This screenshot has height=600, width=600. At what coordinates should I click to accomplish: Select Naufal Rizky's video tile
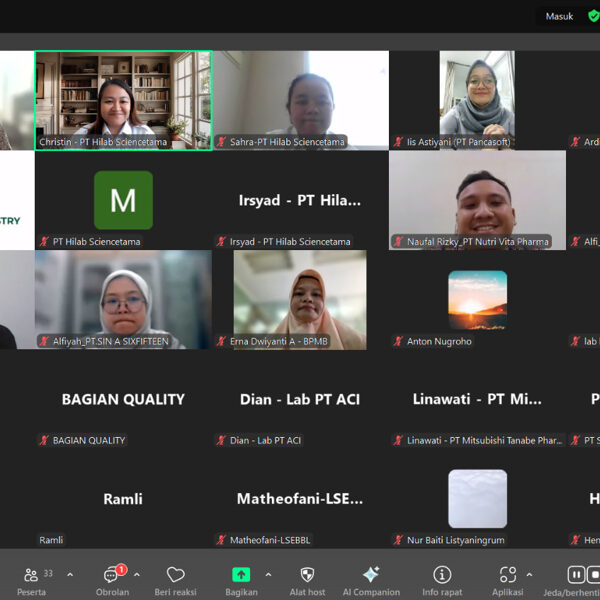pos(477,199)
